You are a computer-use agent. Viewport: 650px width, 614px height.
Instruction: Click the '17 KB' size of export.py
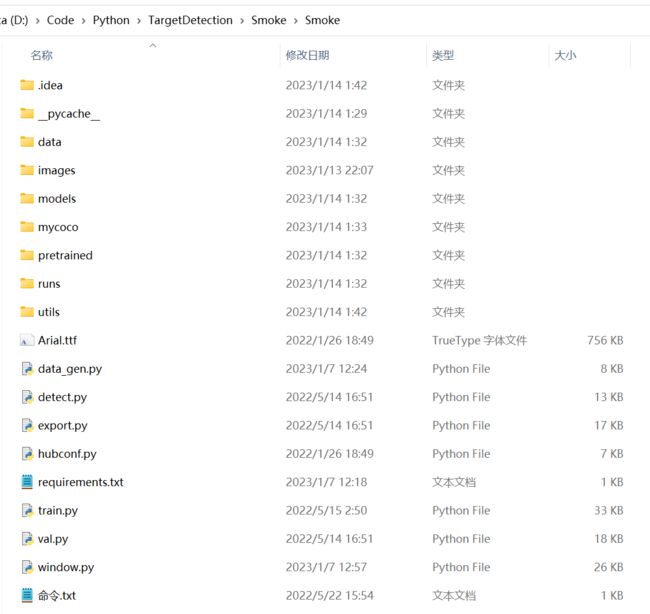[x=609, y=425]
